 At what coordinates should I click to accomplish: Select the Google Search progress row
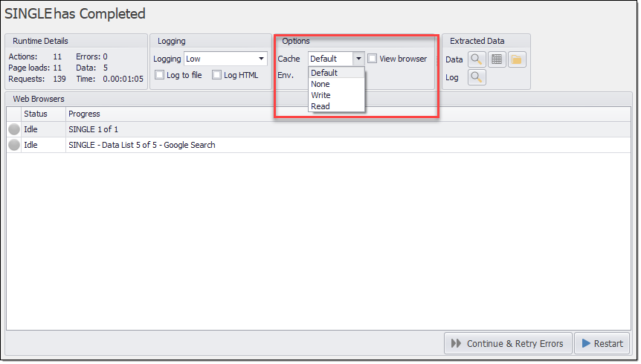pos(141,146)
